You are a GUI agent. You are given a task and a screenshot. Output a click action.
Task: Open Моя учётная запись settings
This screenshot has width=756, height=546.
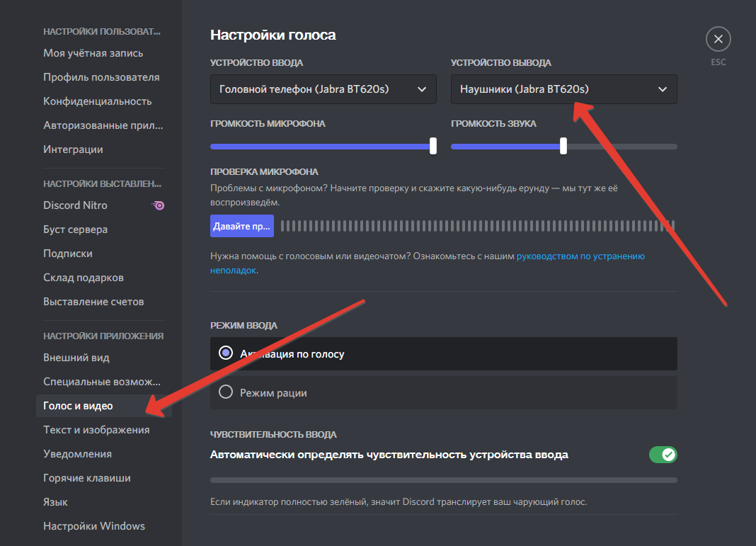pos(93,53)
